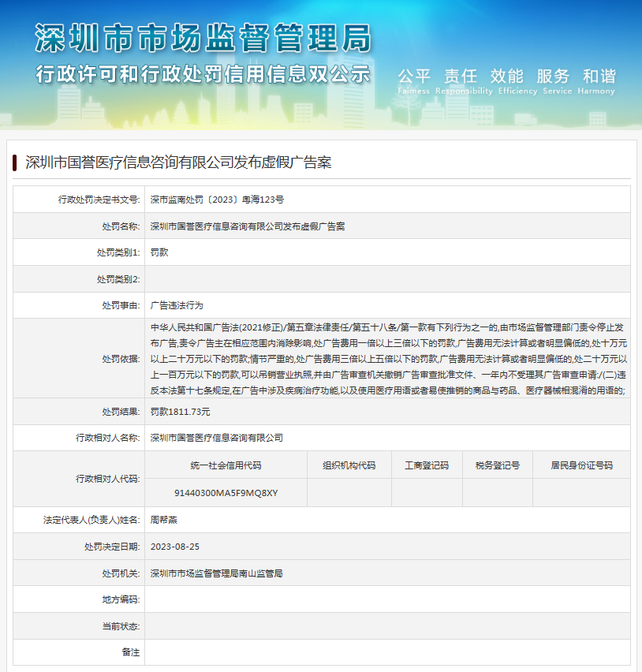Click the "处罚机关" label
Viewport: 642px width, 672px height.
tap(121, 573)
